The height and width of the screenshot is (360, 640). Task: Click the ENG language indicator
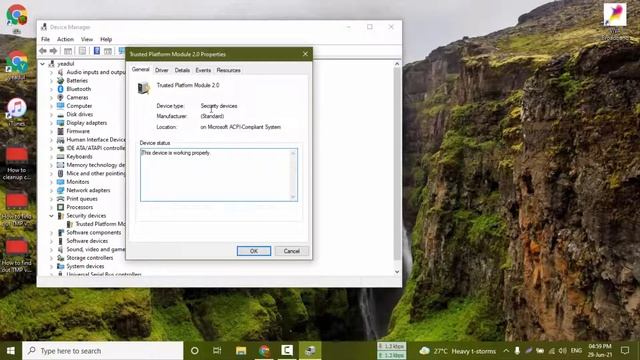576,351
